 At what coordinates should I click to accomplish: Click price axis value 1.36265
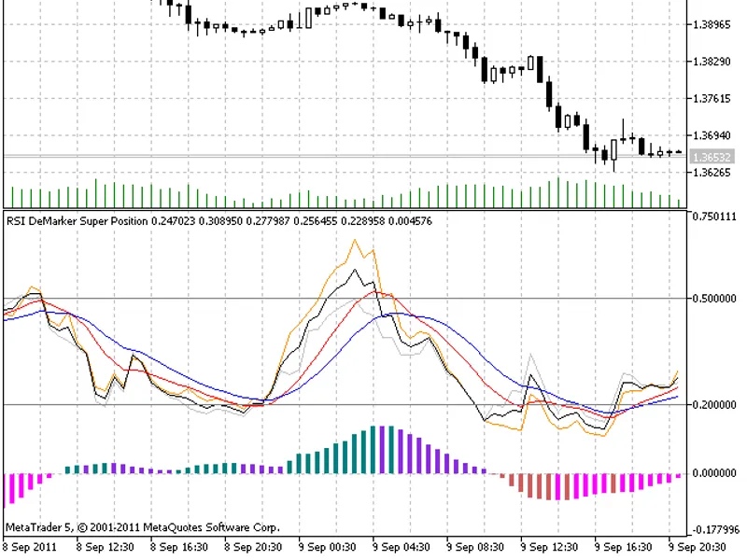712,173
